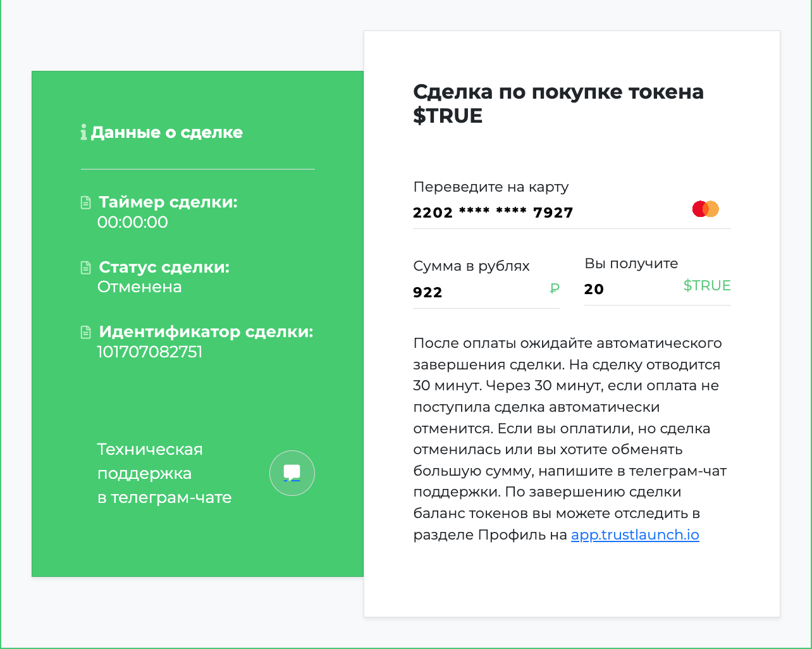Click the green $TRUE currency label

(707, 285)
